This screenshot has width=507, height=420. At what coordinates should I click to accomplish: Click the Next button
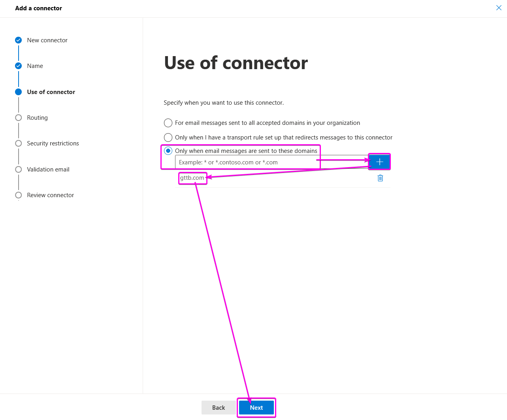[256, 407]
